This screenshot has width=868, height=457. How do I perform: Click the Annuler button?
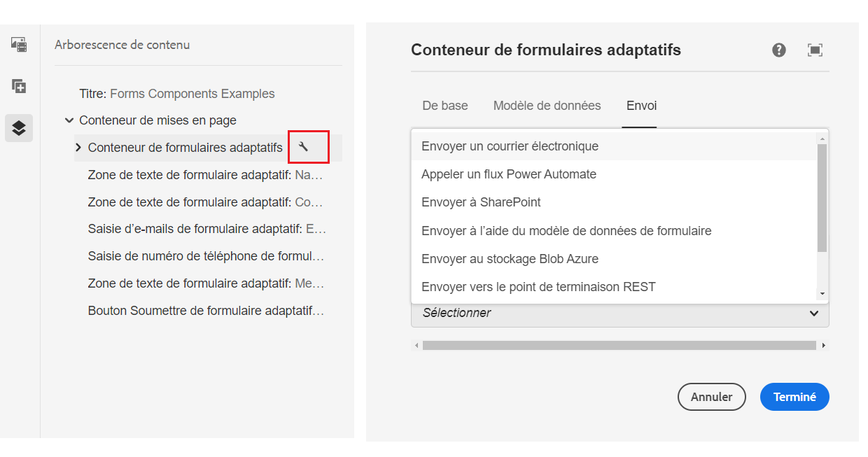712,397
